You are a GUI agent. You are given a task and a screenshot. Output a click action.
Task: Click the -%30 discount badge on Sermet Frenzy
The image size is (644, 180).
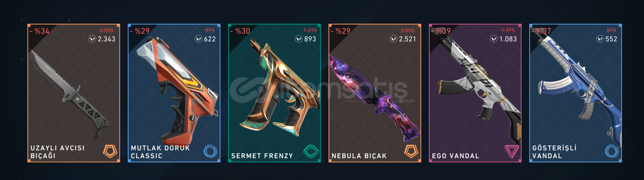point(240,31)
